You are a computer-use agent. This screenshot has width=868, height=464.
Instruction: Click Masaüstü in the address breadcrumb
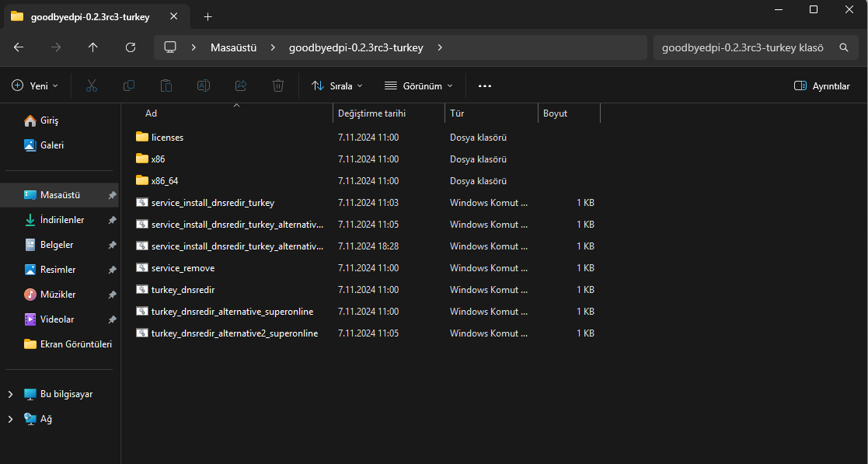[234, 47]
